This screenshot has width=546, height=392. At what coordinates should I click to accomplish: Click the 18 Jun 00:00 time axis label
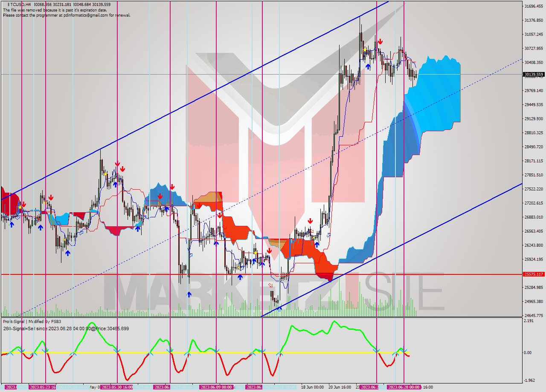(312, 387)
